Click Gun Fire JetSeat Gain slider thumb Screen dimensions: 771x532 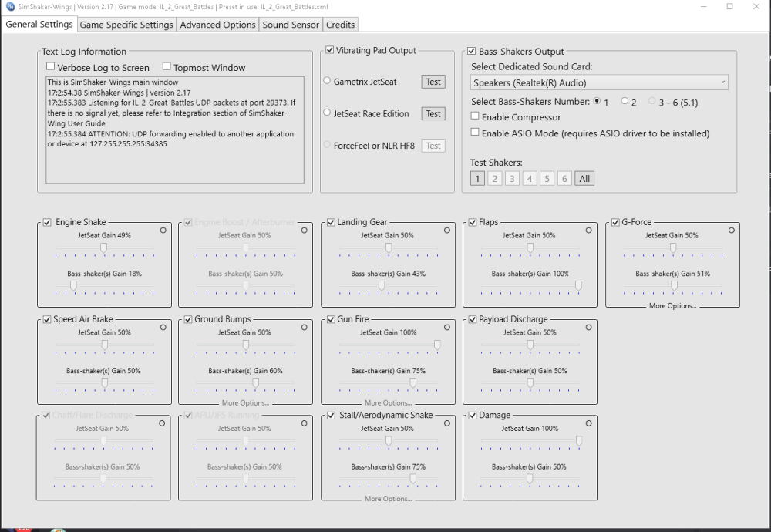[437, 345]
